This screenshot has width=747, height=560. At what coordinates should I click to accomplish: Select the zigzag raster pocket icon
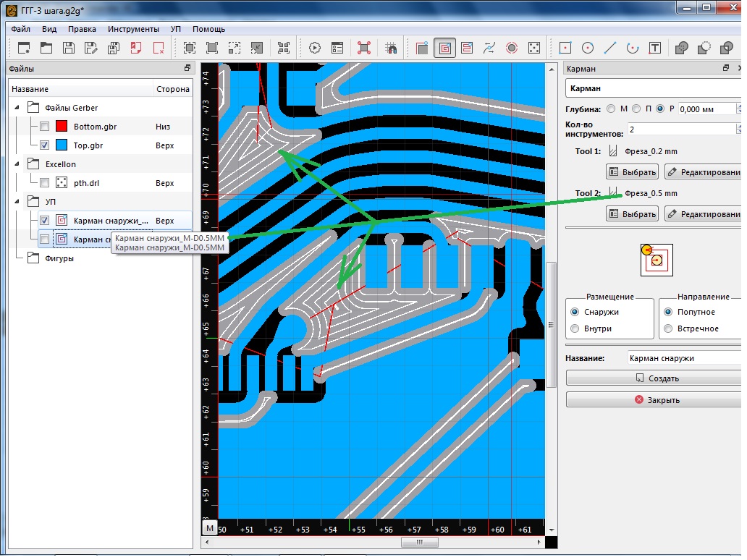pyautogui.click(x=467, y=48)
